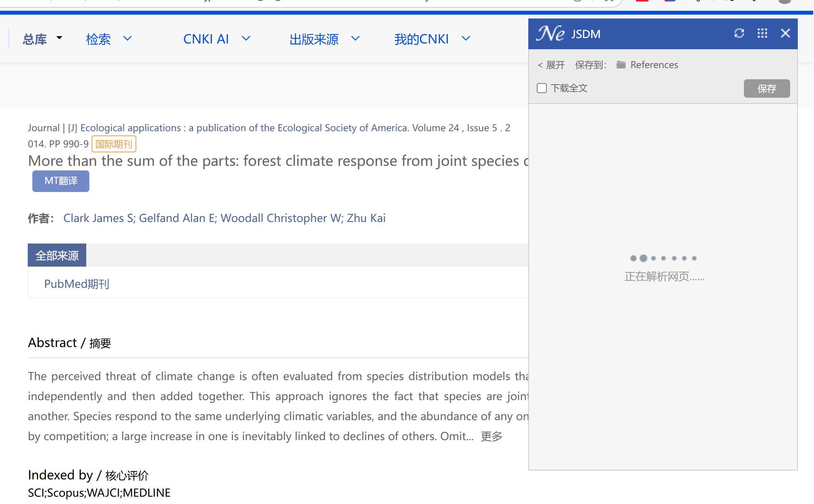Click the NoteExpress Ne logo
The width and height of the screenshot is (814, 504).
pyautogui.click(x=551, y=33)
